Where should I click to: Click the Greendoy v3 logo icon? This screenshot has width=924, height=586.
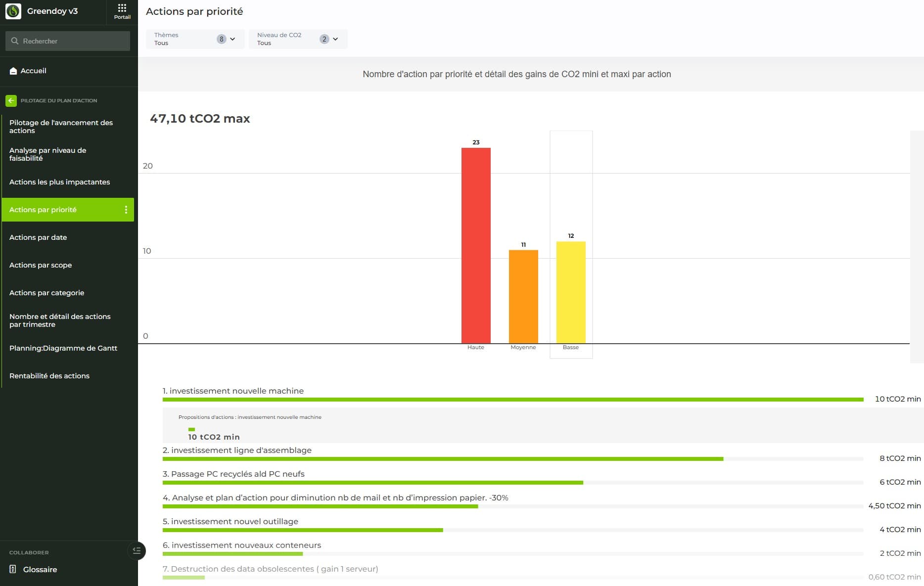(13, 11)
